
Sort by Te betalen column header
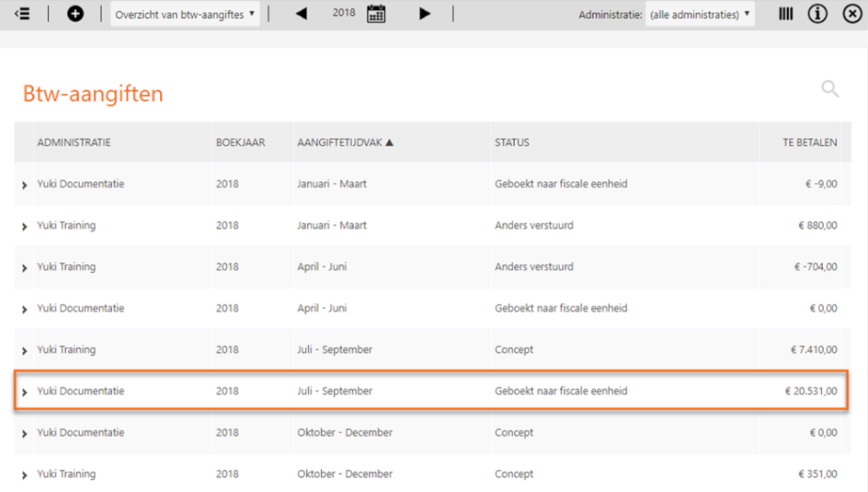(810, 143)
